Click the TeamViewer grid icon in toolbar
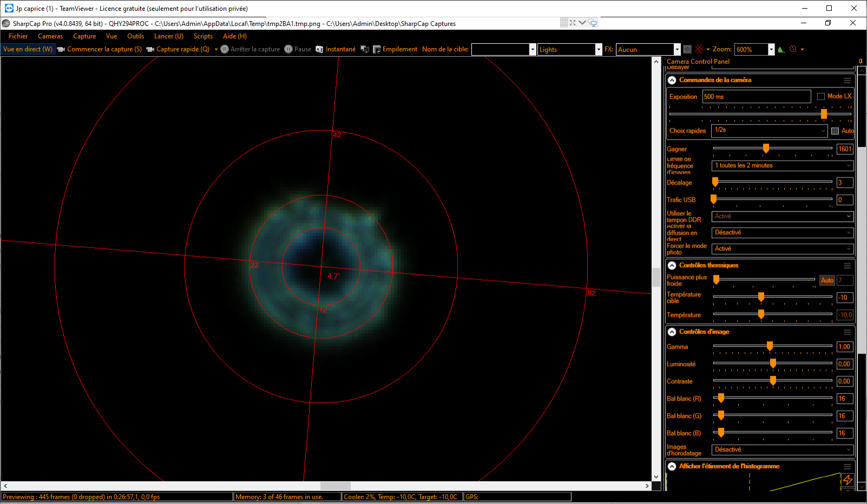The width and height of the screenshot is (867, 504). pyautogui.click(x=564, y=23)
